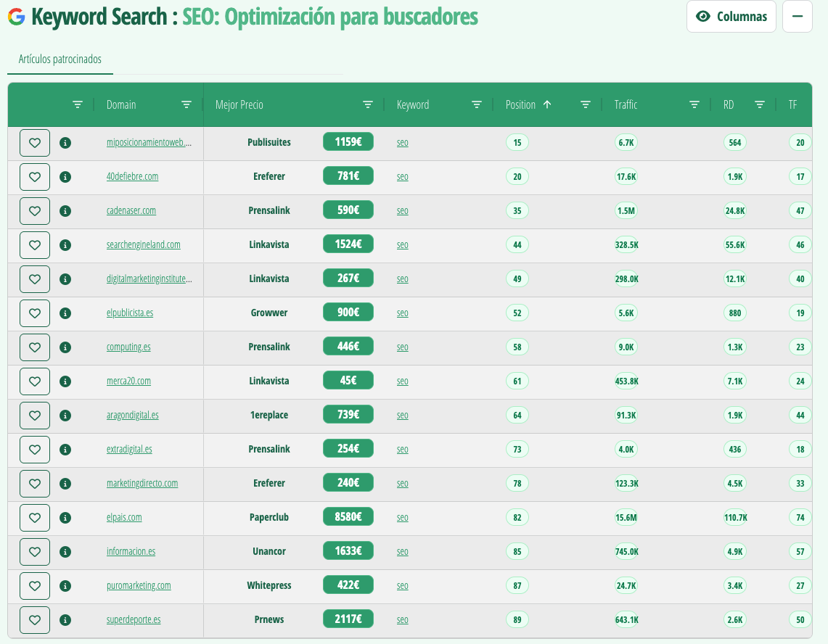
Task: Mark computing.es as favorite
Action: (35, 347)
